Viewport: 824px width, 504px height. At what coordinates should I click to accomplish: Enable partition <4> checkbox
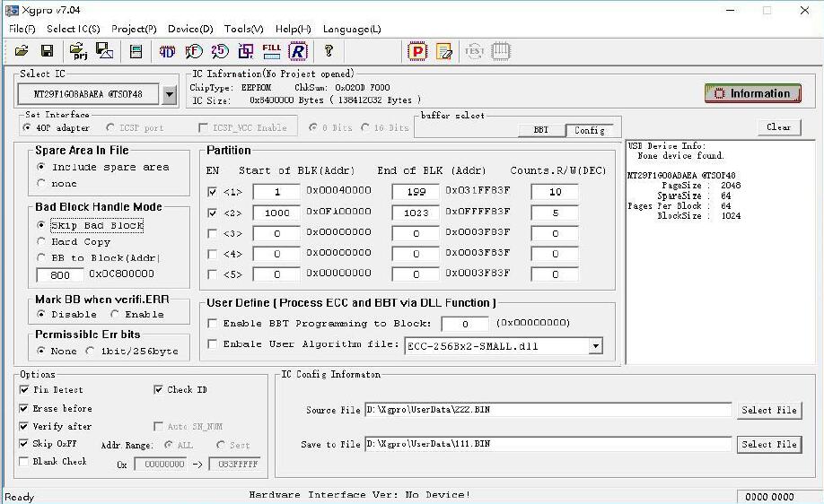(x=213, y=254)
